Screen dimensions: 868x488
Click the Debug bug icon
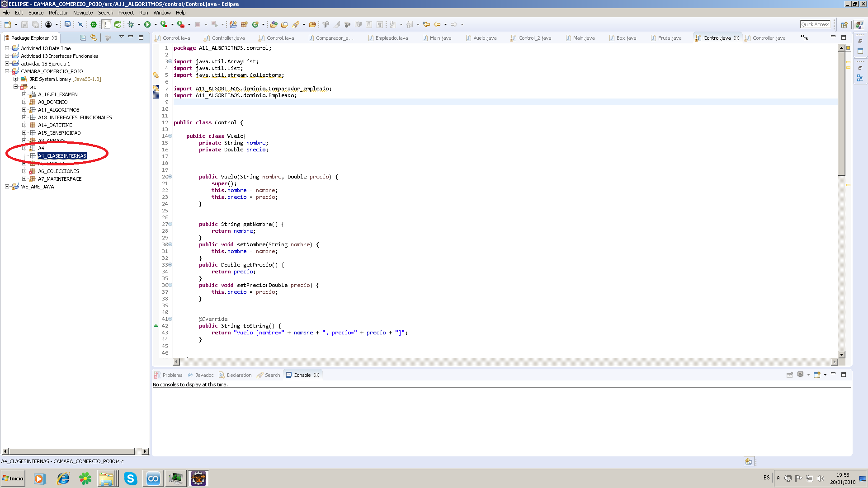tap(131, 24)
